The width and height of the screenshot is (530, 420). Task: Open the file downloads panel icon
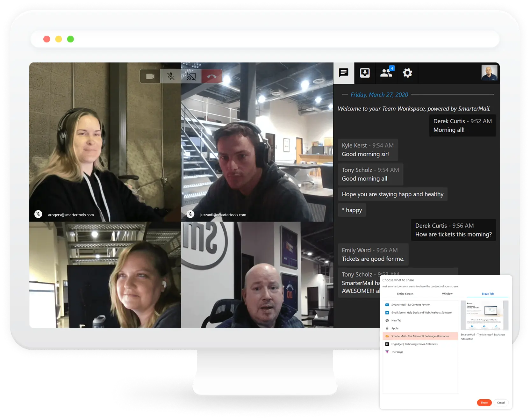point(365,73)
